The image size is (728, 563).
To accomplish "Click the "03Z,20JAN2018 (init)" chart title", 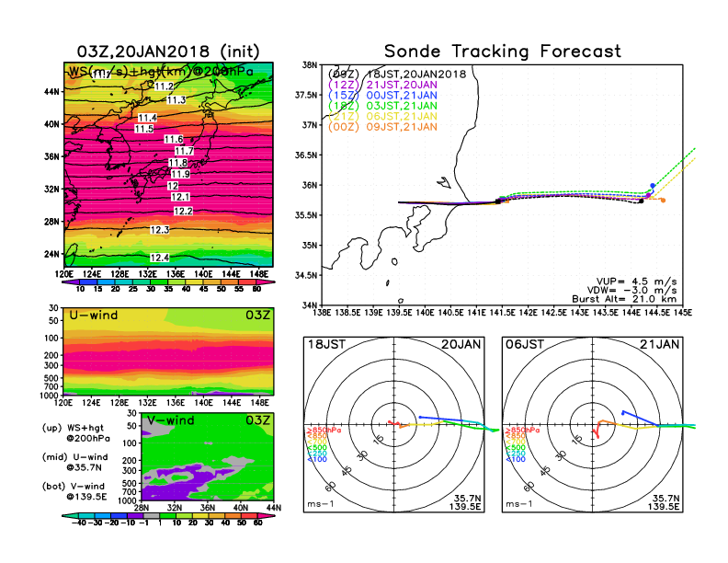I will (x=168, y=52).
